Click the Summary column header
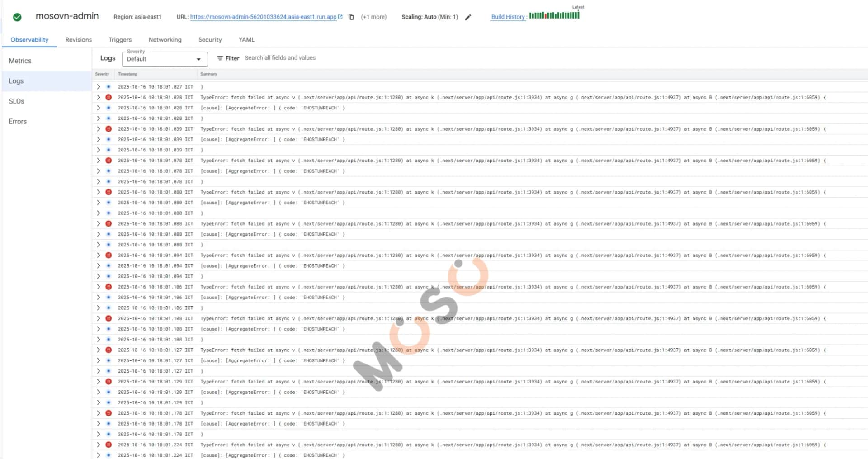The height and width of the screenshot is (459, 868). (208, 74)
